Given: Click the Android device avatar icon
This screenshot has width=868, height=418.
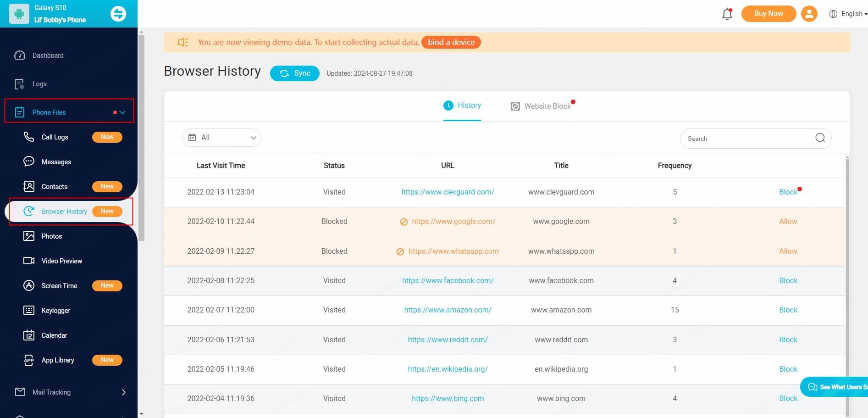Looking at the screenshot, I should click(19, 14).
